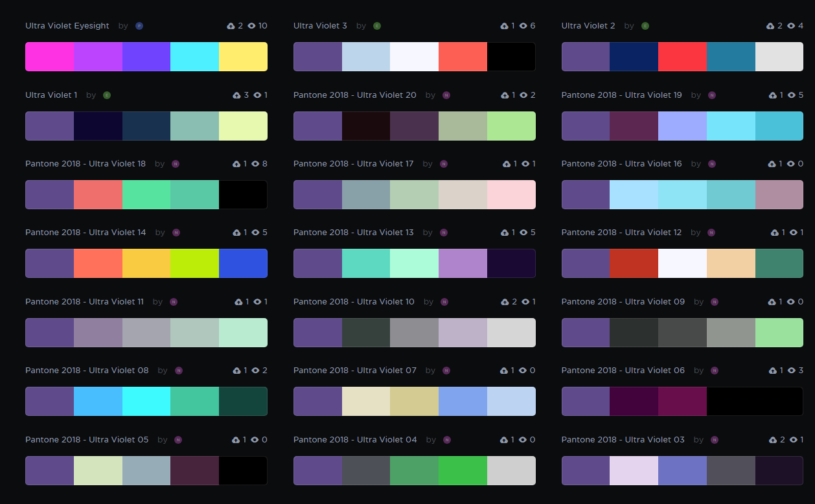
Task: Click the download cloud icon for Ultra Violet Eyesight
Action: pos(231,26)
